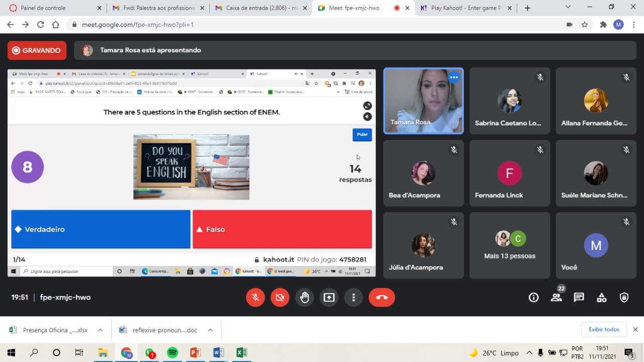The image size is (644, 362).
Task: Toggle camera off button in Meet
Action: [280, 298]
